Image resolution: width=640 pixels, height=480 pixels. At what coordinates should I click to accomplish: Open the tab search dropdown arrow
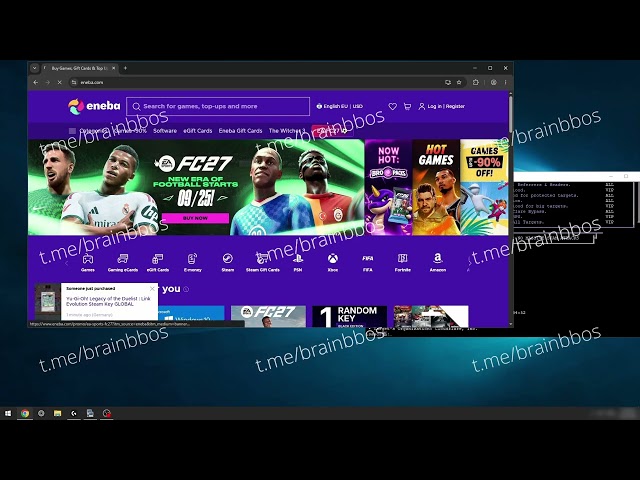[35, 68]
